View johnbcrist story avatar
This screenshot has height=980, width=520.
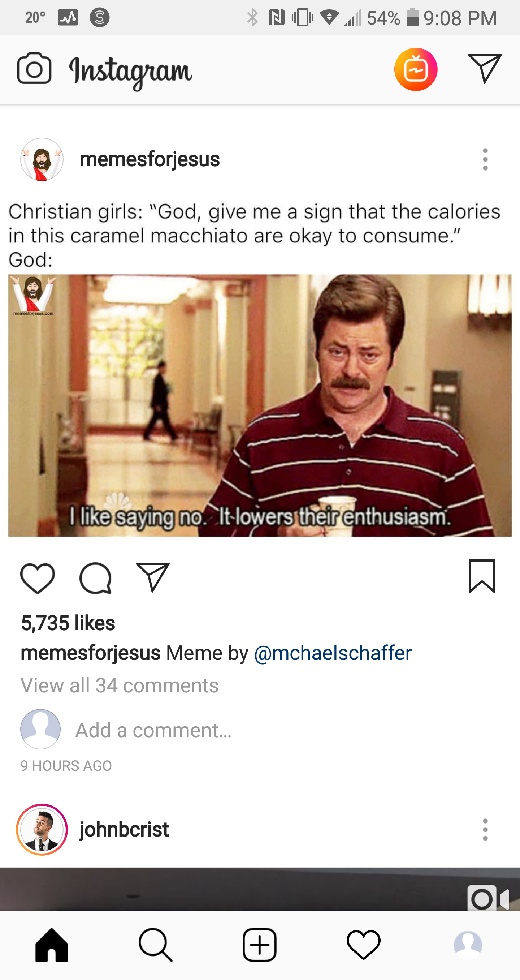pyautogui.click(x=42, y=829)
